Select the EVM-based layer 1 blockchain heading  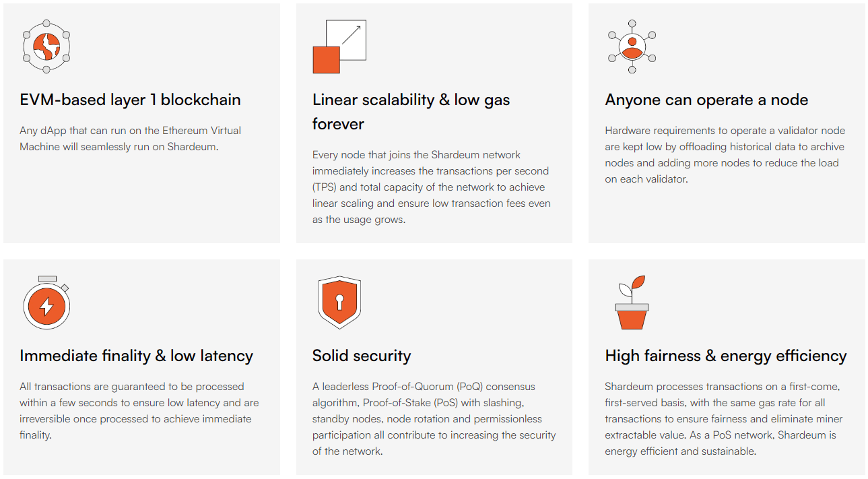(130, 100)
